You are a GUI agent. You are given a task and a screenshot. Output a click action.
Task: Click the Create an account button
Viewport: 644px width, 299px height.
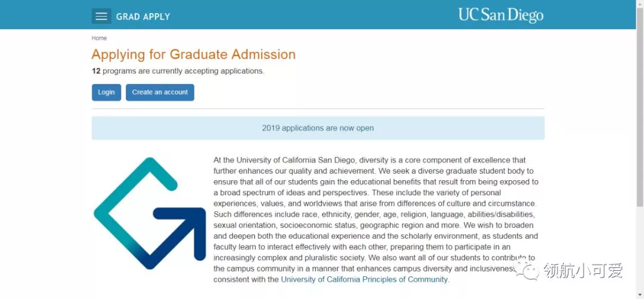click(x=160, y=93)
